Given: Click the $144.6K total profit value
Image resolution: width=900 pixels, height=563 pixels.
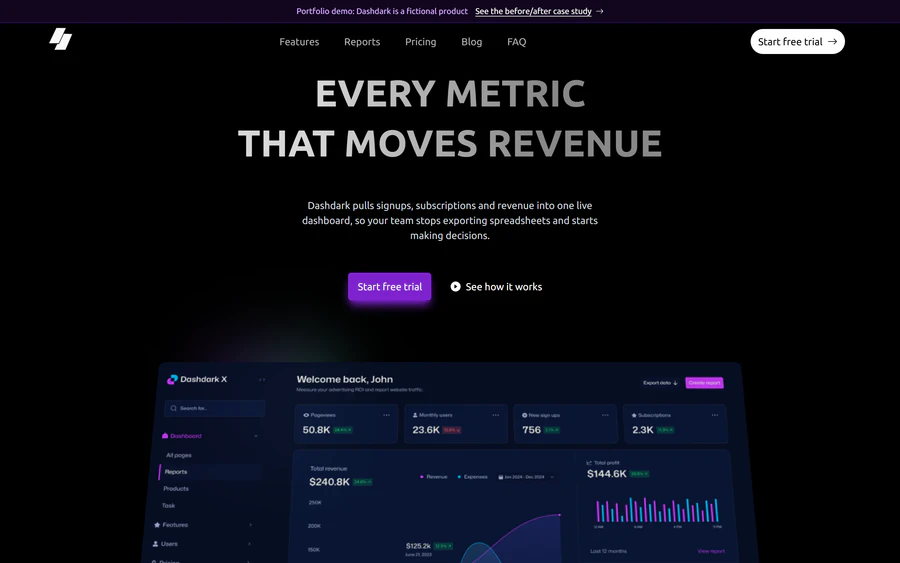Looking at the screenshot, I should pyautogui.click(x=607, y=474).
